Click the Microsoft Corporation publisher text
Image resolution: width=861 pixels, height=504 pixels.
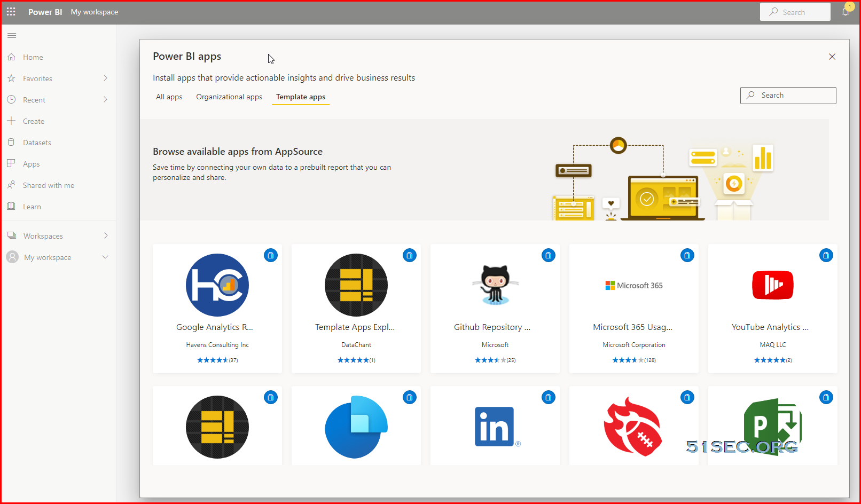pos(634,345)
